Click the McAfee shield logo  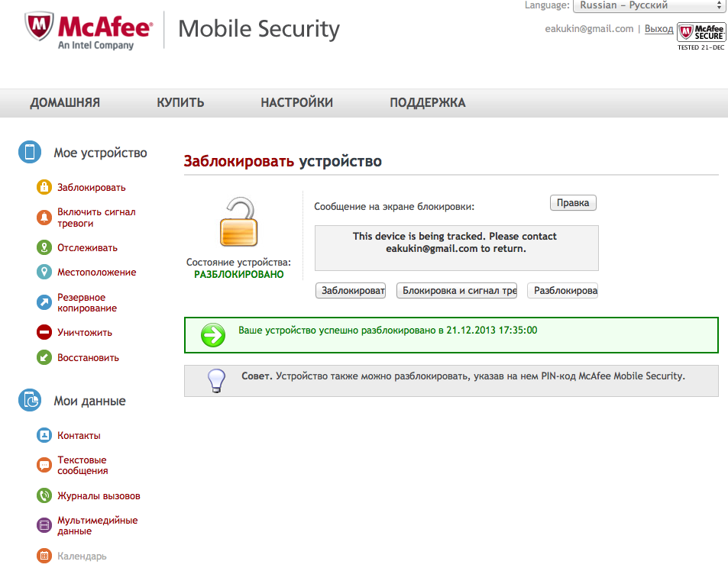[40, 27]
